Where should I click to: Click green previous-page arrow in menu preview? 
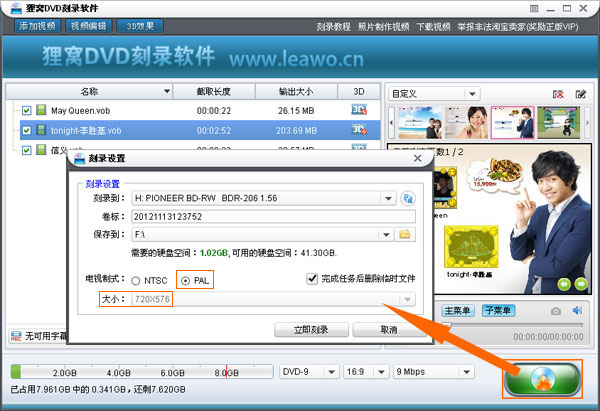[564, 284]
